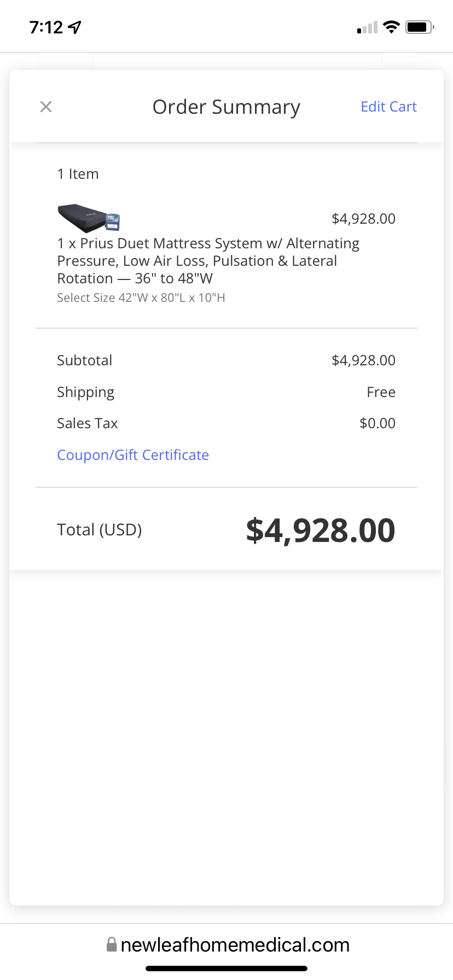Tap the Prius Duet Mattress System product name
The width and height of the screenshot is (453, 980).
(x=208, y=261)
